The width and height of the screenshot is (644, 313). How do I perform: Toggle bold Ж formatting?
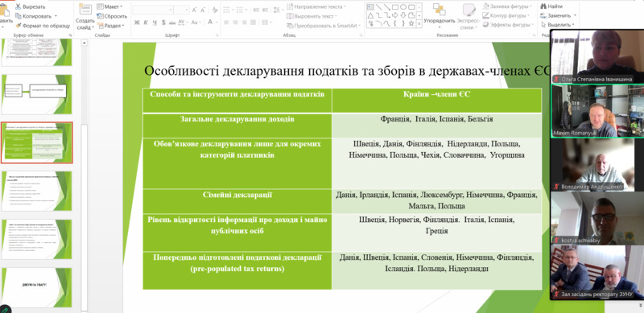pyautogui.click(x=137, y=23)
